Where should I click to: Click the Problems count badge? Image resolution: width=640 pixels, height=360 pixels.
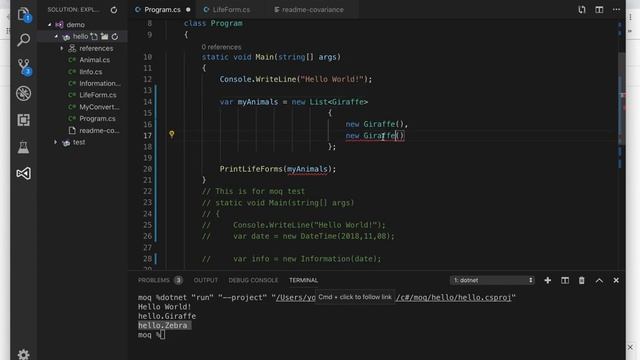(178, 280)
